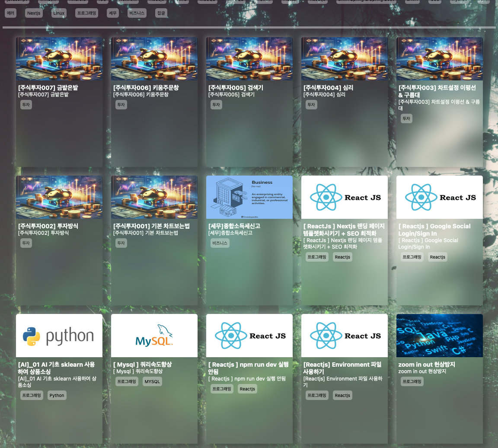This screenshot has height=448, width=498.
Task: Click React JS logo on Environment 파일 card
Action: click(345, 336)
